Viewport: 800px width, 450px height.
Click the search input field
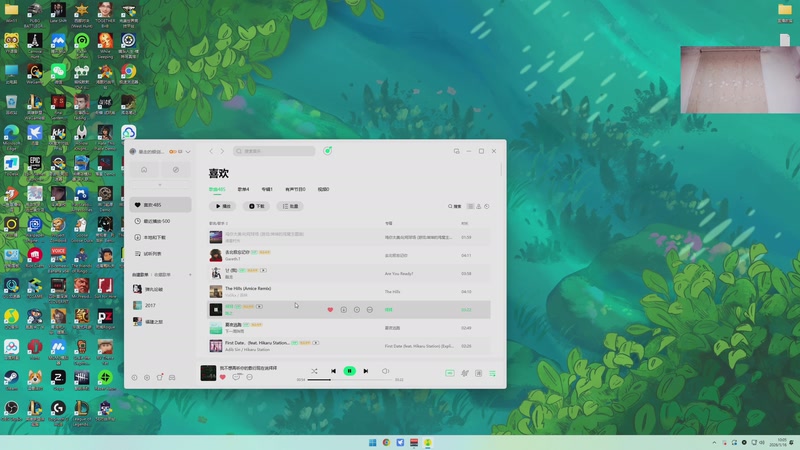click(x=274, y=151)
